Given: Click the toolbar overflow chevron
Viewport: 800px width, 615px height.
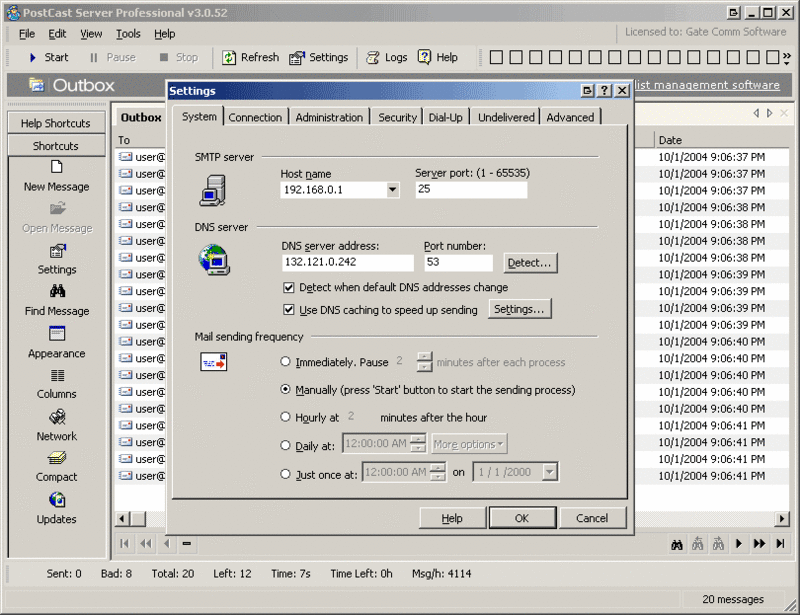Looking at the screenshot, I should point(787,57).
